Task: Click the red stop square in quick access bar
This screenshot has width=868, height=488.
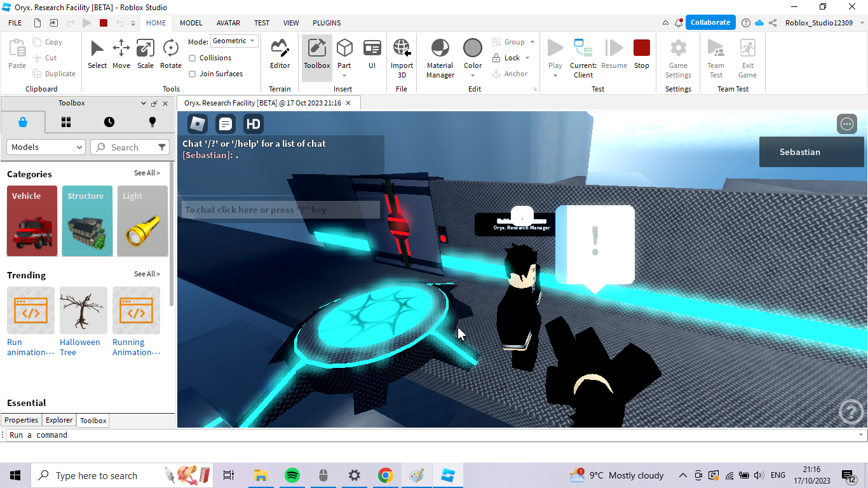Action: [x=104, y=23]
